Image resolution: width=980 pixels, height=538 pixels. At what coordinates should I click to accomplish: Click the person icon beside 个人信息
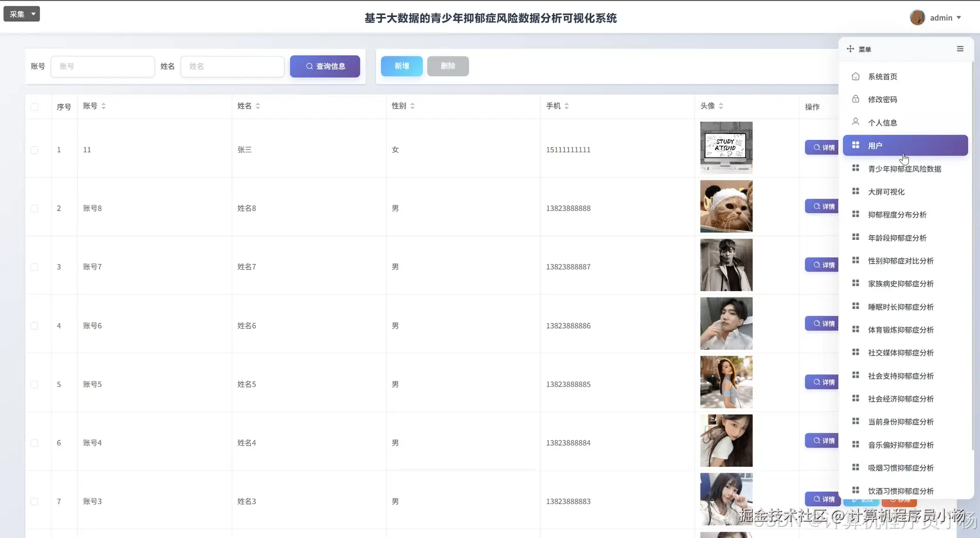coord(855,122)
